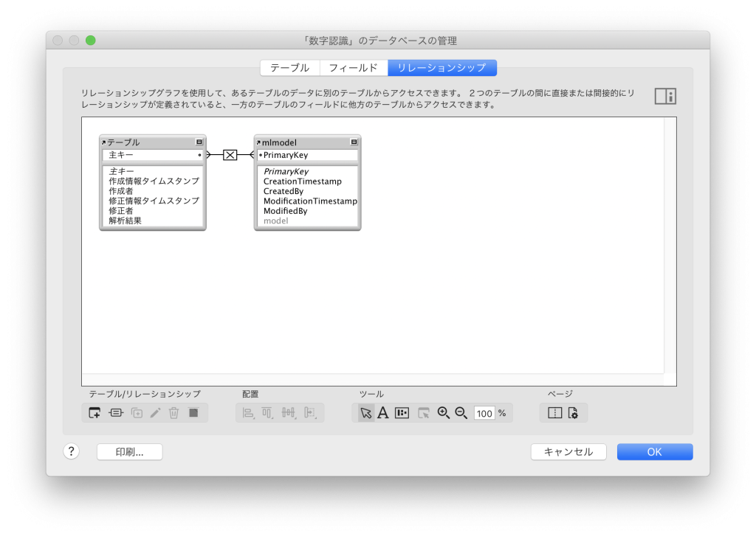Click the zoom percentage field showing 100

(484, 413)
